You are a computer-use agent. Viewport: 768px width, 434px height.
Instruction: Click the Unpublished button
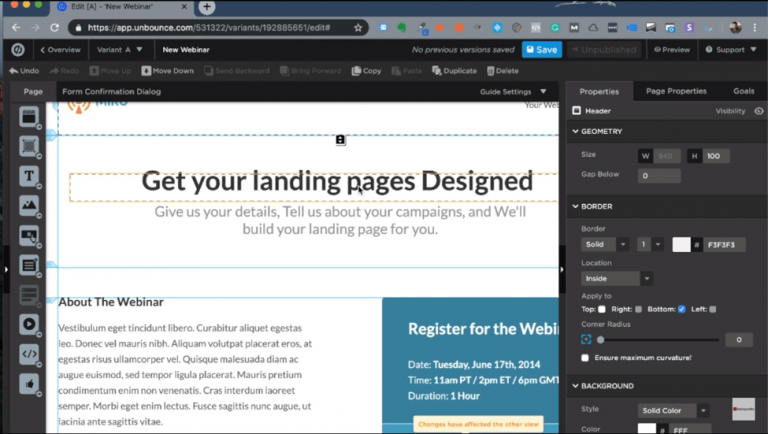(x=604, y=49)
